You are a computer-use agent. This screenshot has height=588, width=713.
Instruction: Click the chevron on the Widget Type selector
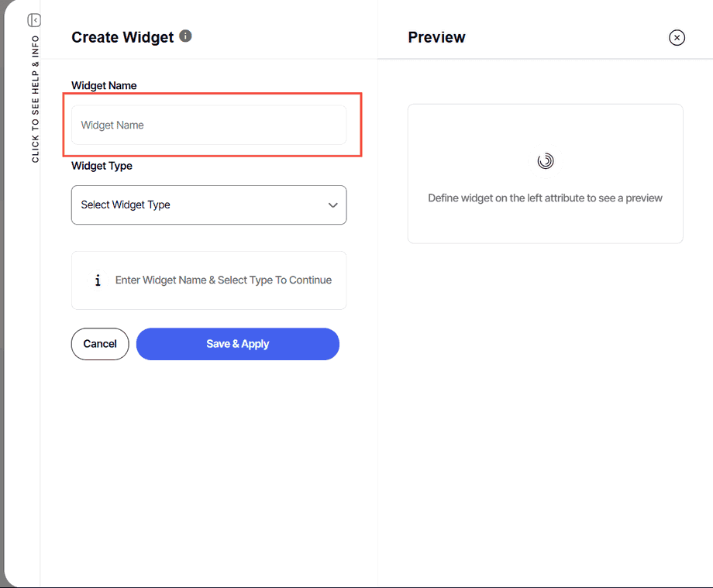click(332, 205)
